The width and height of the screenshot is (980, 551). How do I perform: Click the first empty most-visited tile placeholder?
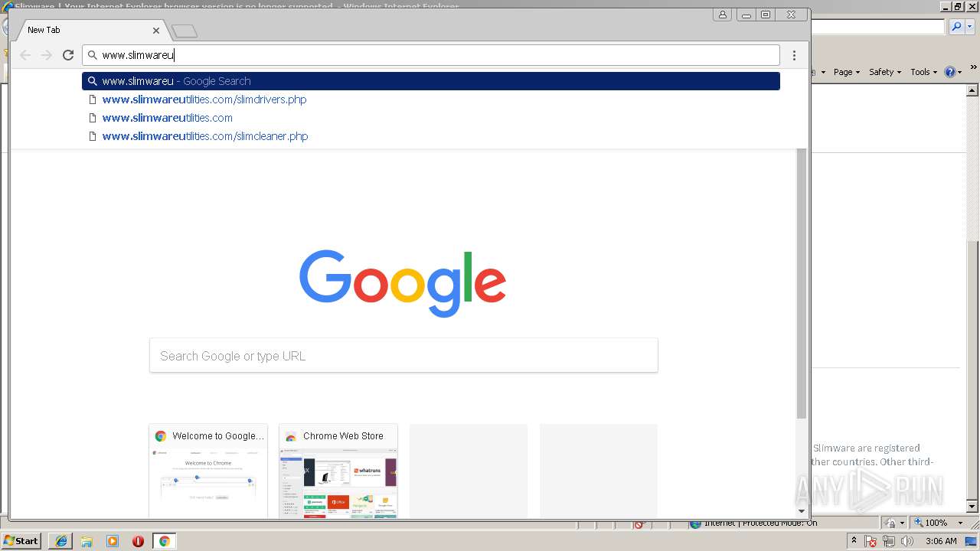[469, 471]
